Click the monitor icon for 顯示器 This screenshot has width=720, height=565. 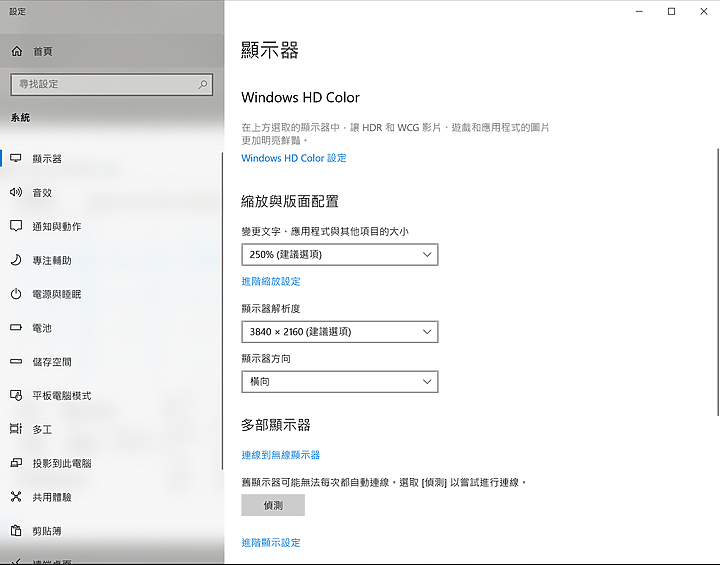click(x=16, y=158)
